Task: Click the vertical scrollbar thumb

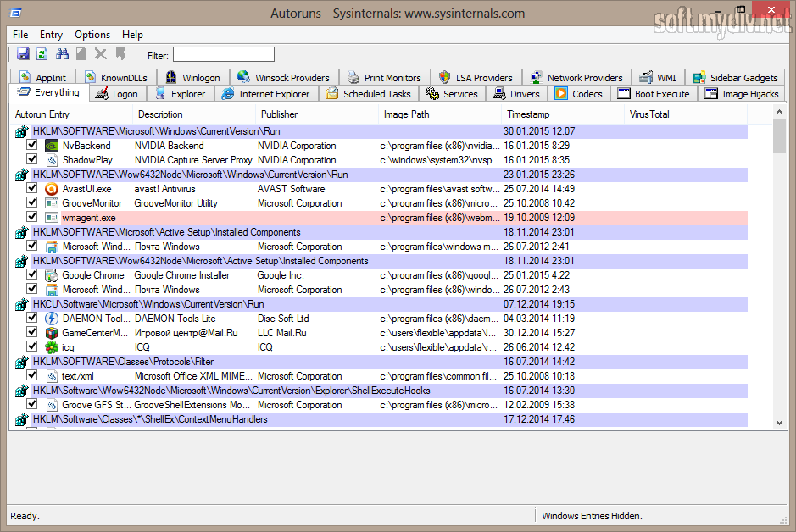Action: coord(779,135)
